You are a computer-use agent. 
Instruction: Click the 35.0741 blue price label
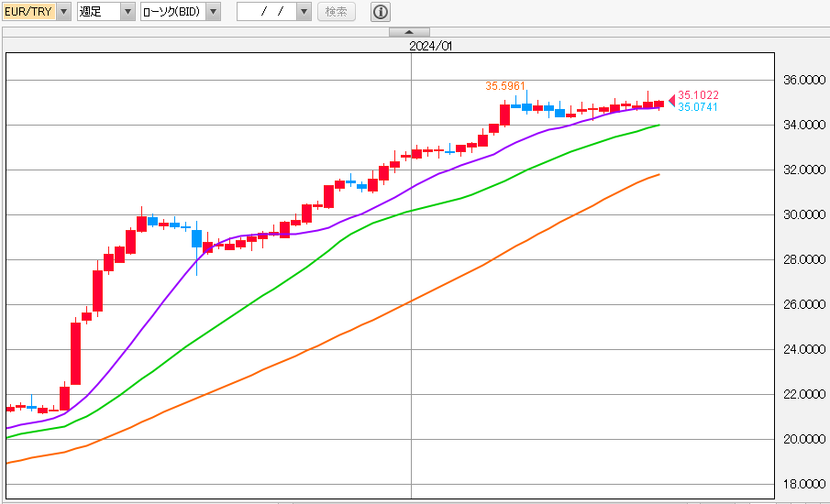tap(698, 107)
